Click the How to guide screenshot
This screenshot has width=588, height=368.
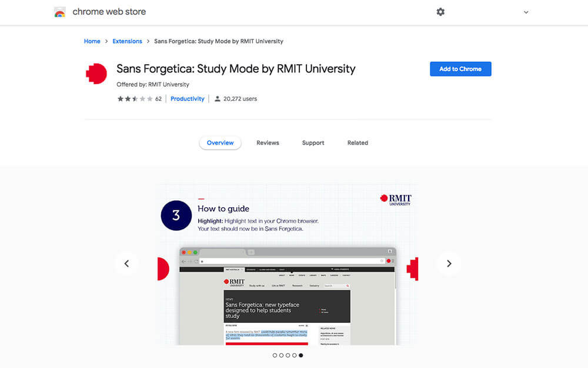click(x=288, y=264)
